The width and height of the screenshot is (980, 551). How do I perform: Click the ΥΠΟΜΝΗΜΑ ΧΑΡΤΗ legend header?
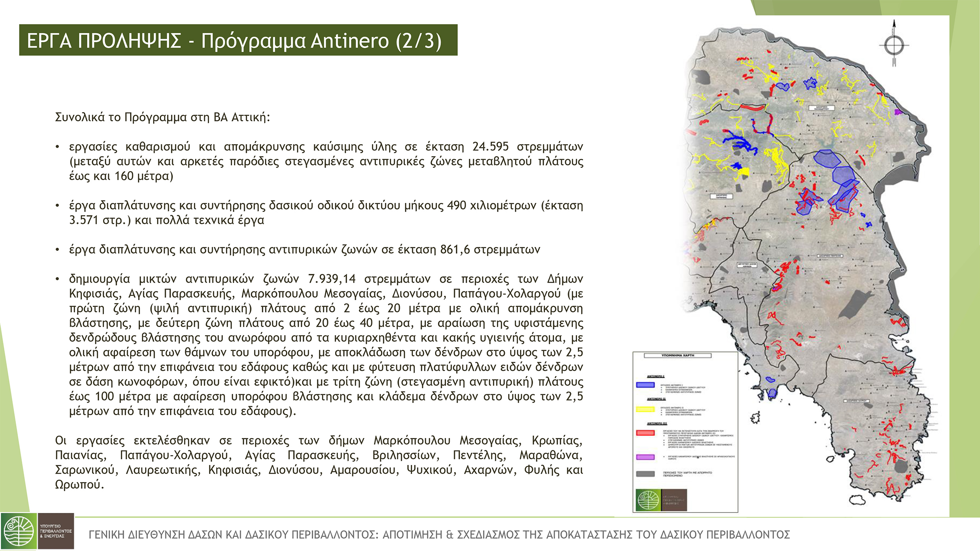[x=678, y=355]
